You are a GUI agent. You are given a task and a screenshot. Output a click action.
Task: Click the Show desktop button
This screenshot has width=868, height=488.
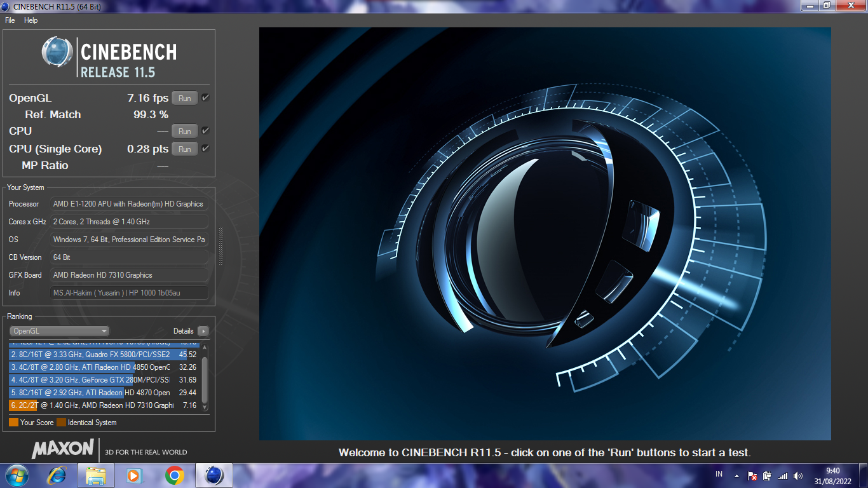coord(864,476)
